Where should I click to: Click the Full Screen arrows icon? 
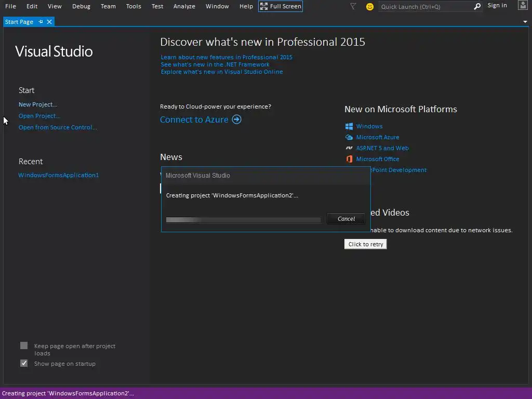263,6
